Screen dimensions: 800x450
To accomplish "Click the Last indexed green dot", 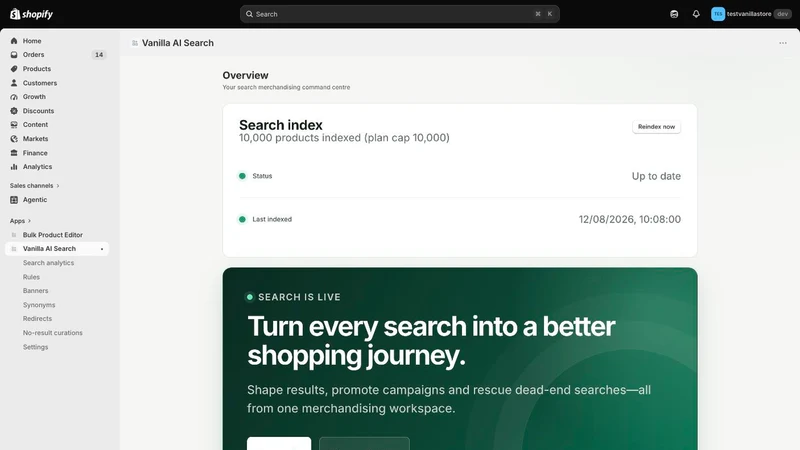I will click(242, 219).
